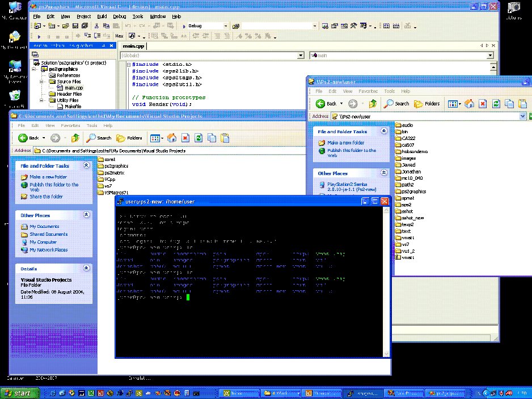
Task: Click the Hex display toggle button
Action: (x=119, y=36)
